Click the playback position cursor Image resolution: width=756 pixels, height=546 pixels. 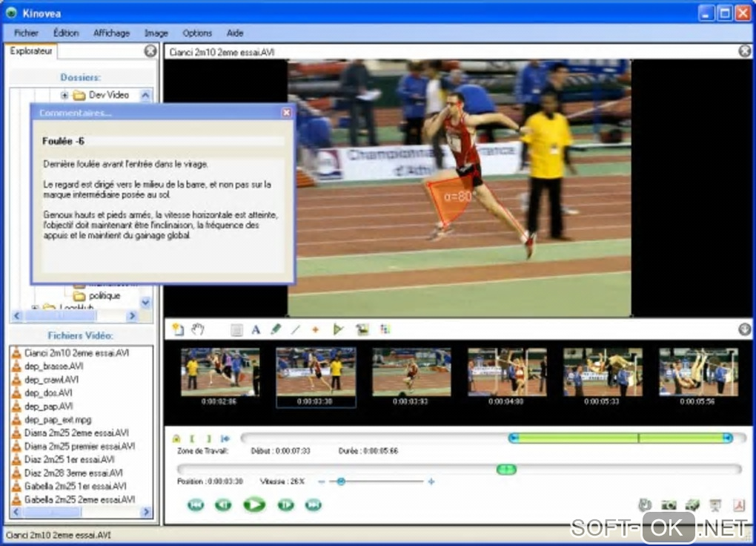pyautogui.click(x=506, y=469)
